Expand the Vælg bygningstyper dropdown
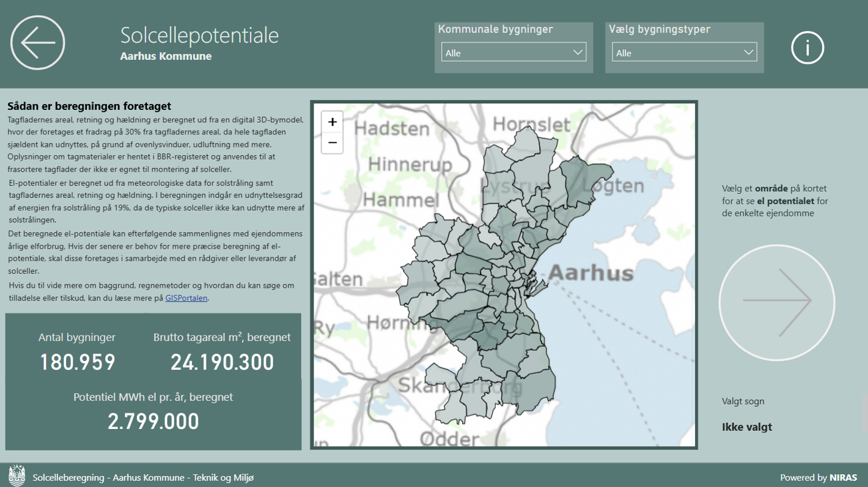This screenshot has height=487, width=868. [x=684, y=53]
